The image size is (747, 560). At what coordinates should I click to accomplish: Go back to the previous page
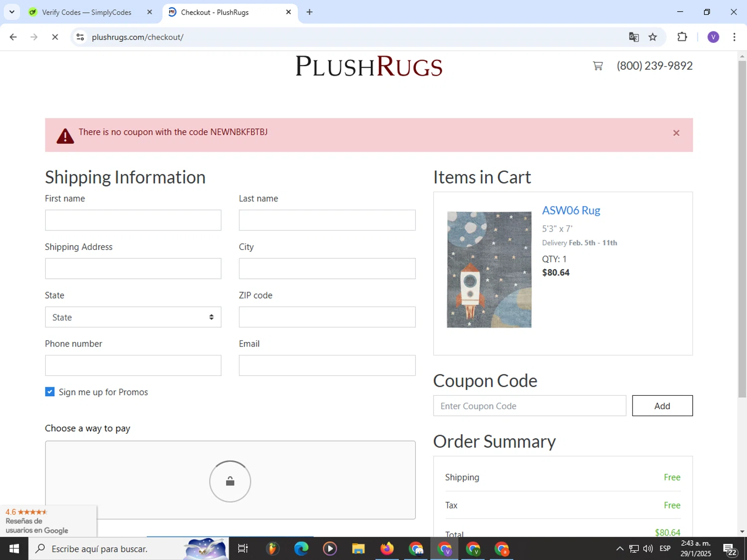click(x=13, y=37)
